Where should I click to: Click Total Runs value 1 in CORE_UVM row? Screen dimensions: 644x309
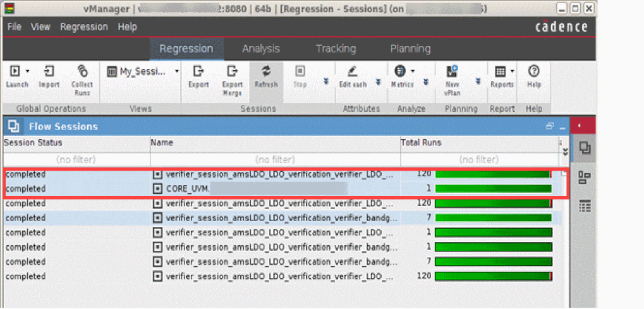point(428,188)
